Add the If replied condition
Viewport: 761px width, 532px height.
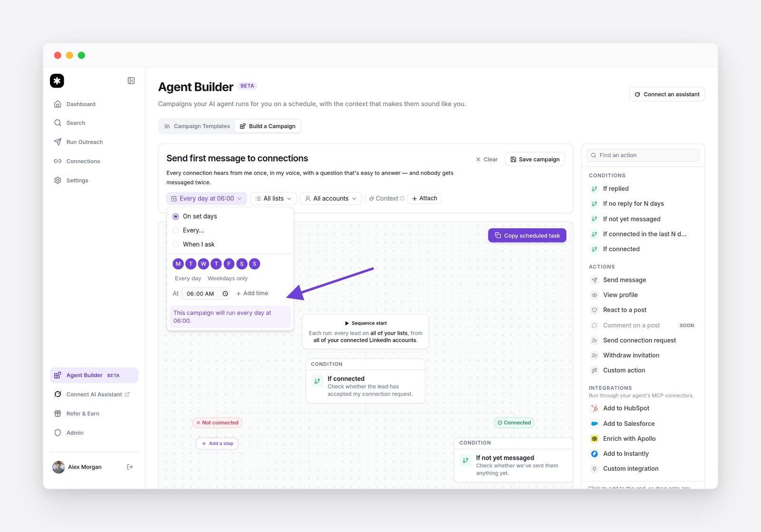point(643,189)
